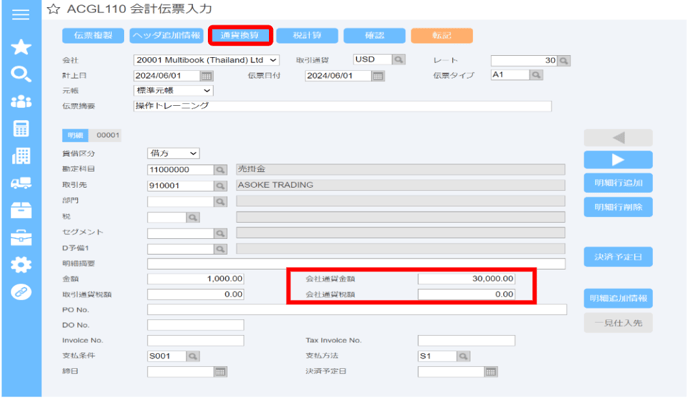688x398 pixels.
Task: Open lookup beside 税 field
Action: (x=193, y=217)
